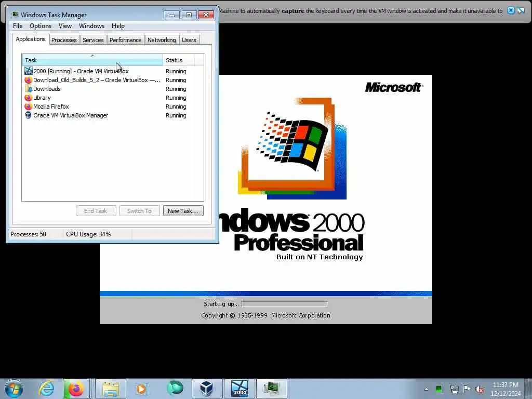The height and width of the screenshot is (399, 532).
Task: Open the File menu
Action: coord(18,26)
